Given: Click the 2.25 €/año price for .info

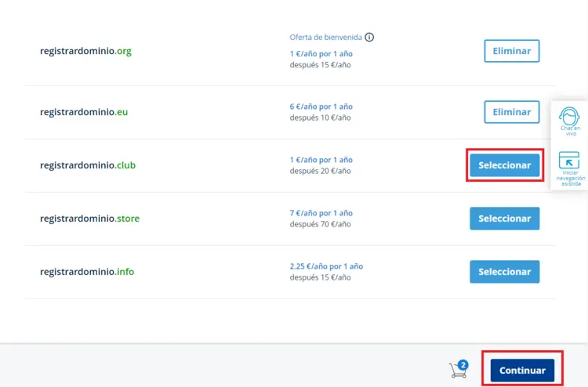Looking at the screenshot, I should [326, 266].
